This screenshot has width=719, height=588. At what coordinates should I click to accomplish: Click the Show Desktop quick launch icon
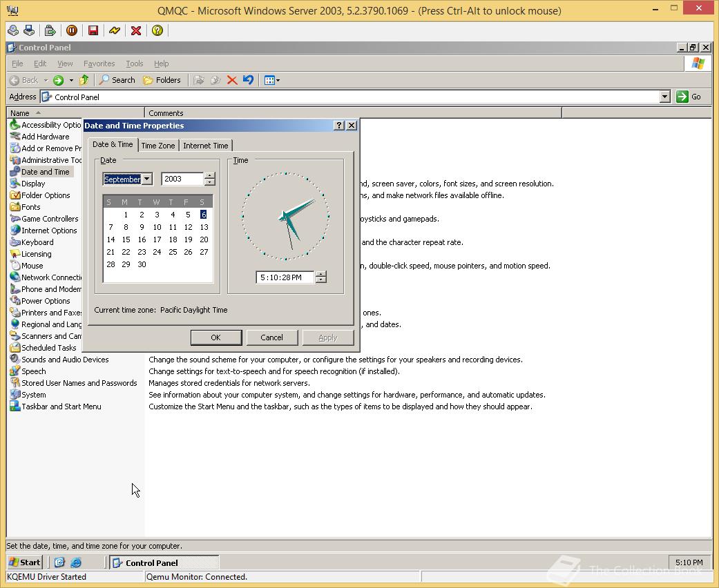[x=59, y=562]
